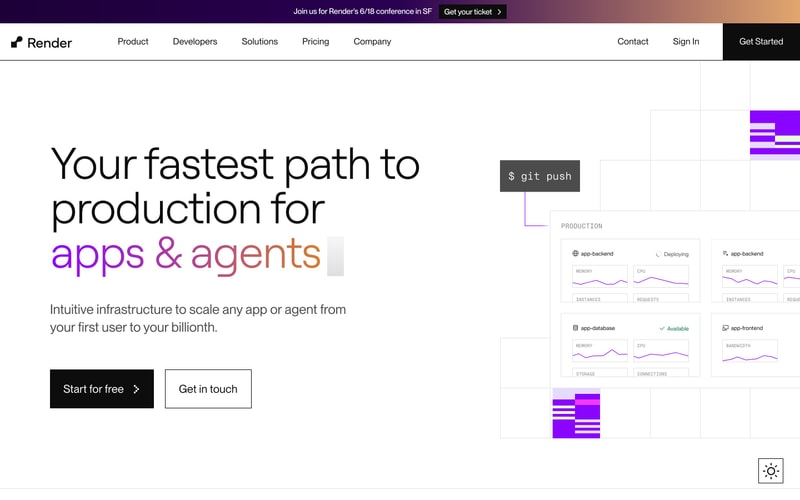The width and height of the screenshot is (800, 500).
Task: Click the 'Intuitive infrastructure' subtitle text
Action: click(x=198, y=318)
